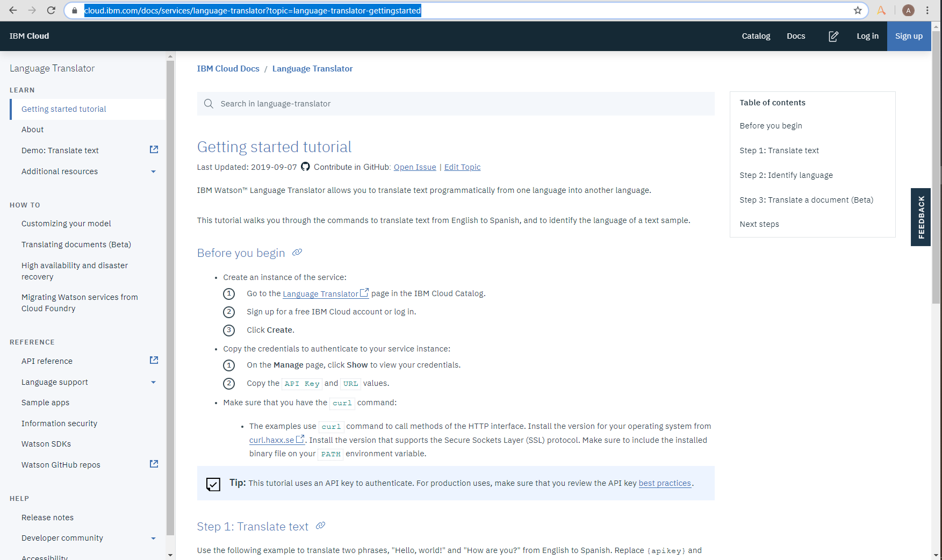Open the Catalog menu item

coord(756,36)
